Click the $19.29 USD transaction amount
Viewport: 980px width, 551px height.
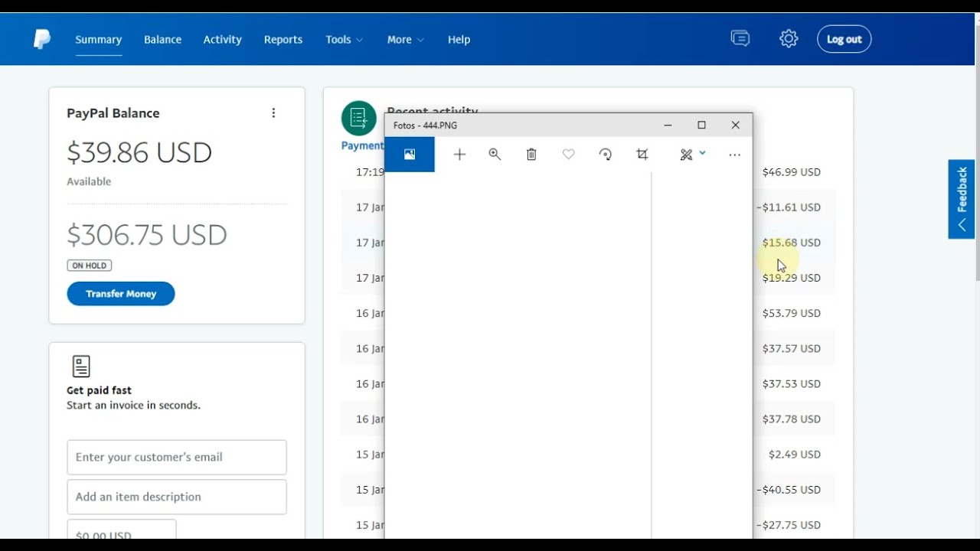pyautogui.click(x=791, y=278)
